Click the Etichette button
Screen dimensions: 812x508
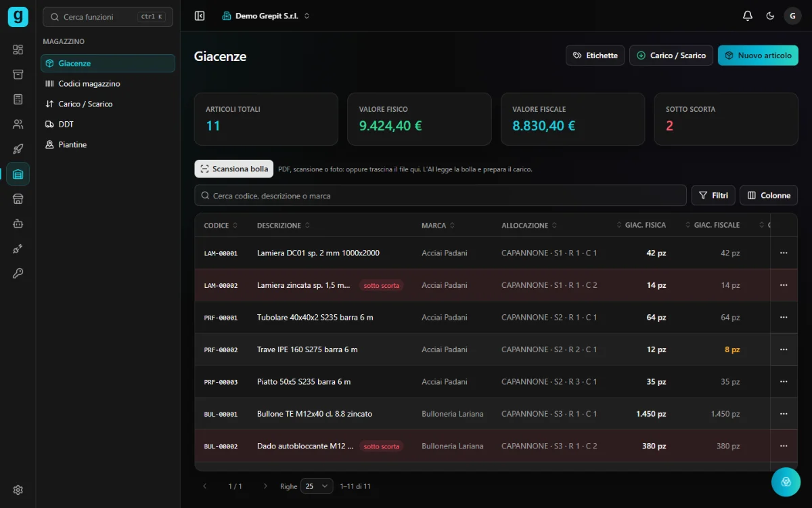click(595, 56)
